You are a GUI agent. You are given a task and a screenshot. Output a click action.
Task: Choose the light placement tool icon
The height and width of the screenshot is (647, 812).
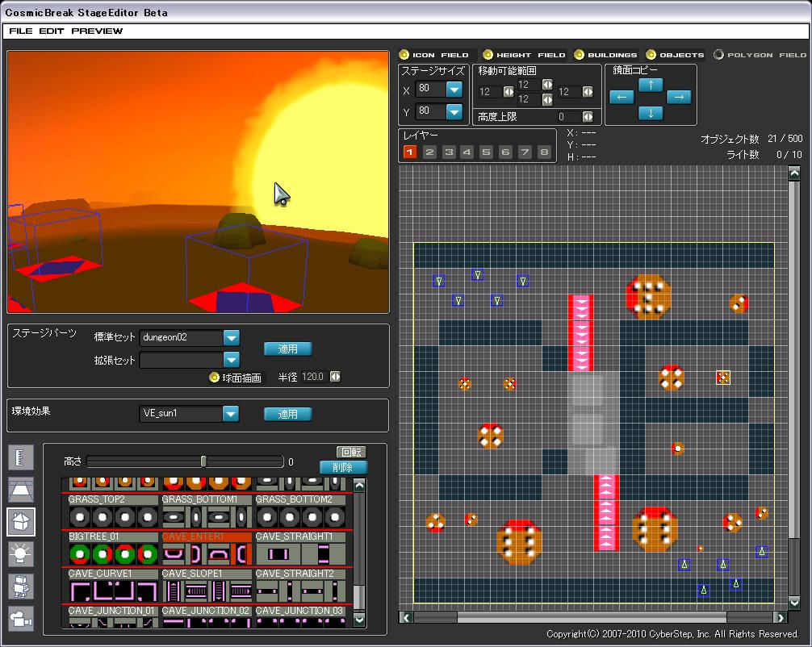[x=21, y=553]
